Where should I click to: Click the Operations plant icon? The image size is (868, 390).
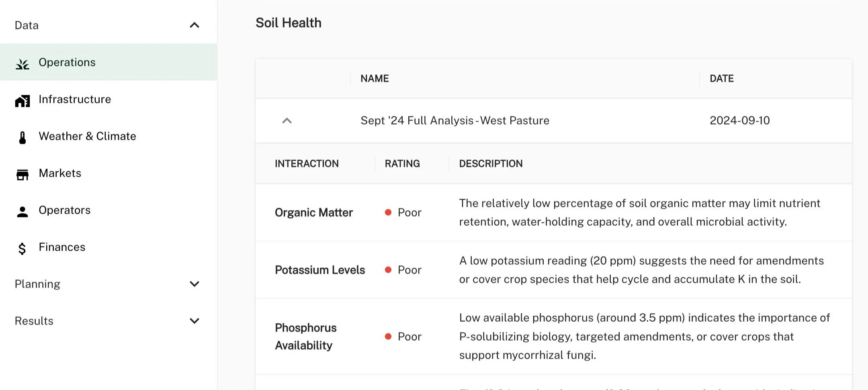[x=23, y=64]
